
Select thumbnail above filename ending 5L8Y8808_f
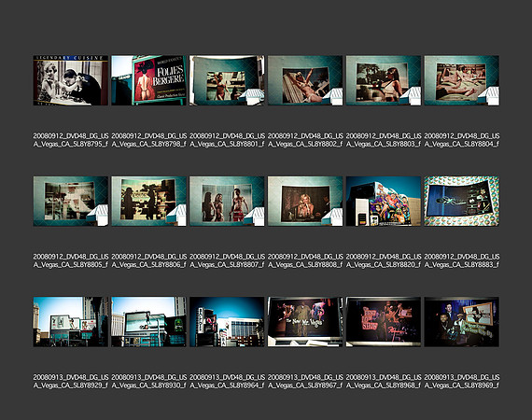305,202
